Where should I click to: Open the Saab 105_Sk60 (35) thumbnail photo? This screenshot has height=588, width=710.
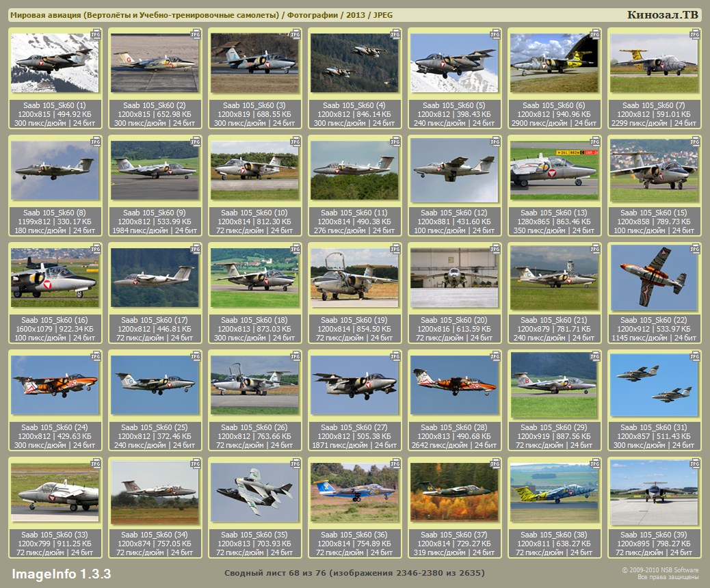pyautogui.click(x=254, y=492)
